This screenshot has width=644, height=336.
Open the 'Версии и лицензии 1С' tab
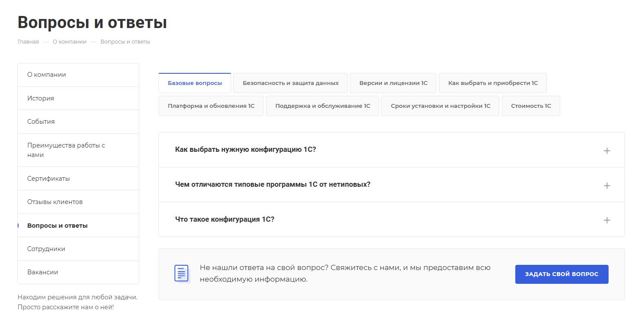point(393,83)
